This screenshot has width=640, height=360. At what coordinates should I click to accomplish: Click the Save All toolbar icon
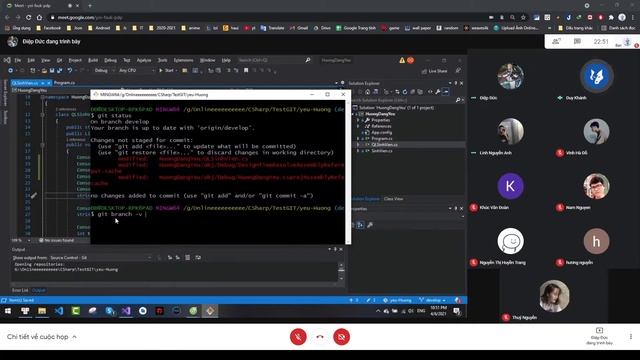[x=60, y=71]
